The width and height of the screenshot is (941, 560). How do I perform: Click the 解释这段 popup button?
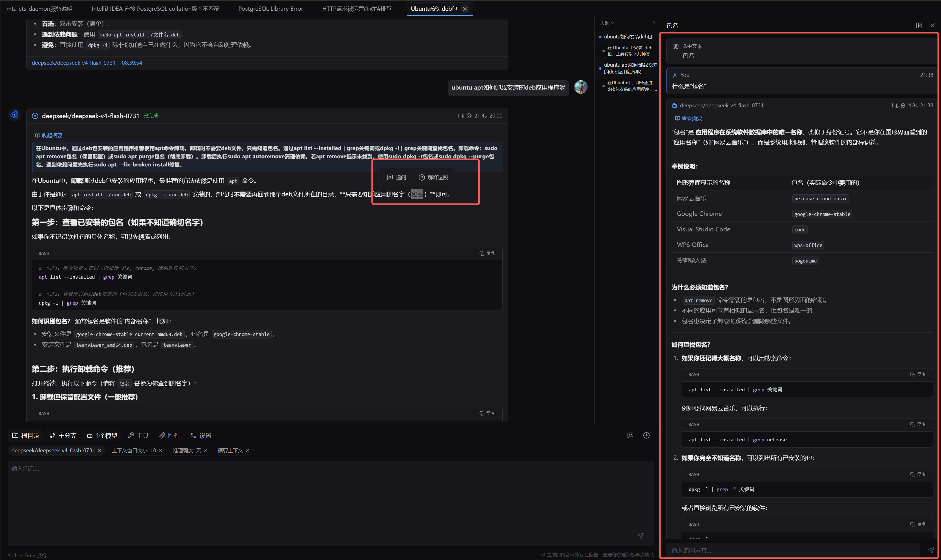click(x=433, y=177)
